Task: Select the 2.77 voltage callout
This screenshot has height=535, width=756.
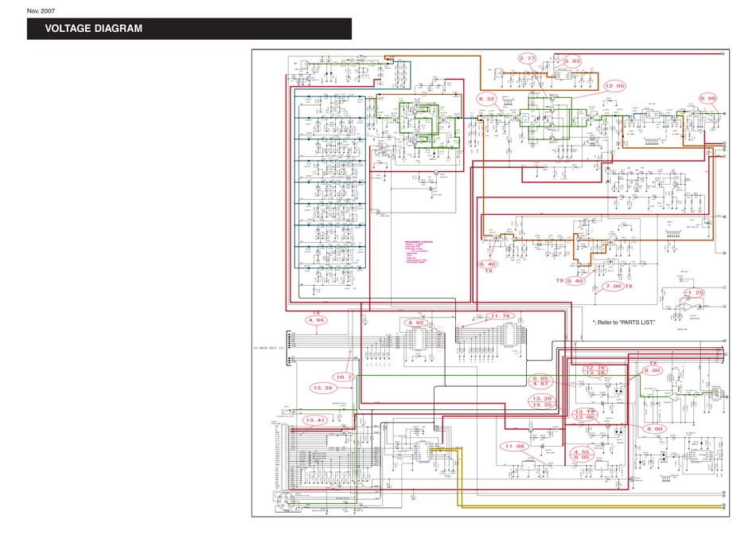Action: [528, 58]
